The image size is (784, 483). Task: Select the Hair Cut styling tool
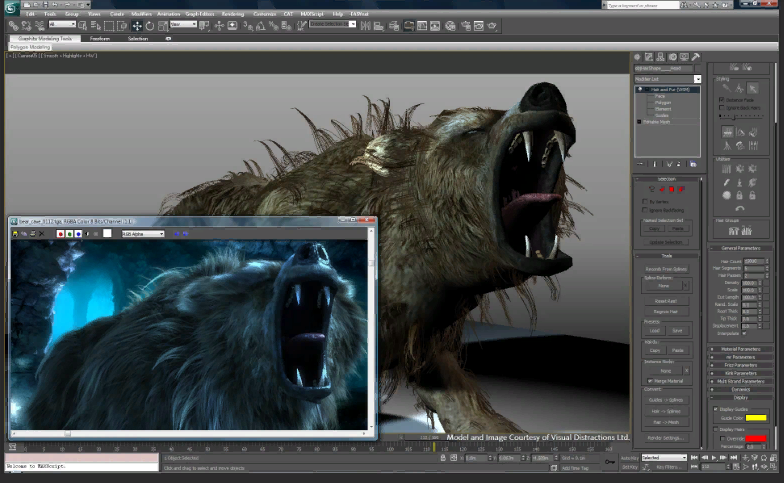pyautogui.click(x=740, y=88)
